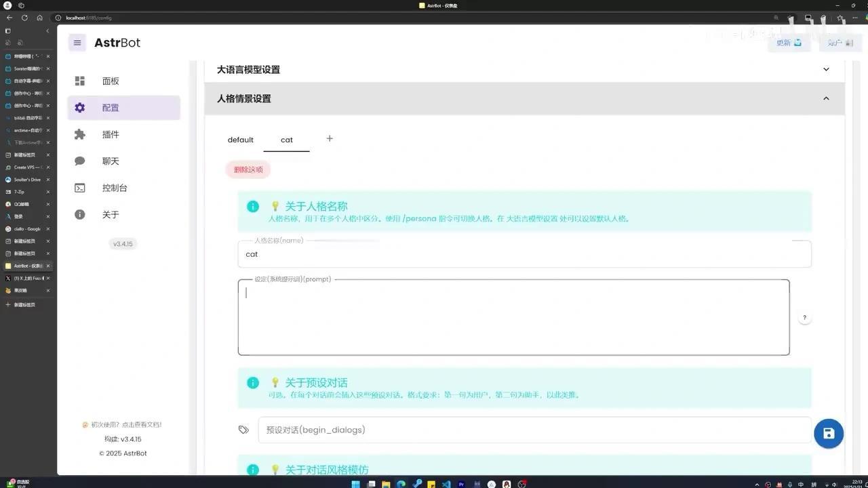
Task: Click the info icon beside 关于人格名称
Action: [x=253, y=206]
